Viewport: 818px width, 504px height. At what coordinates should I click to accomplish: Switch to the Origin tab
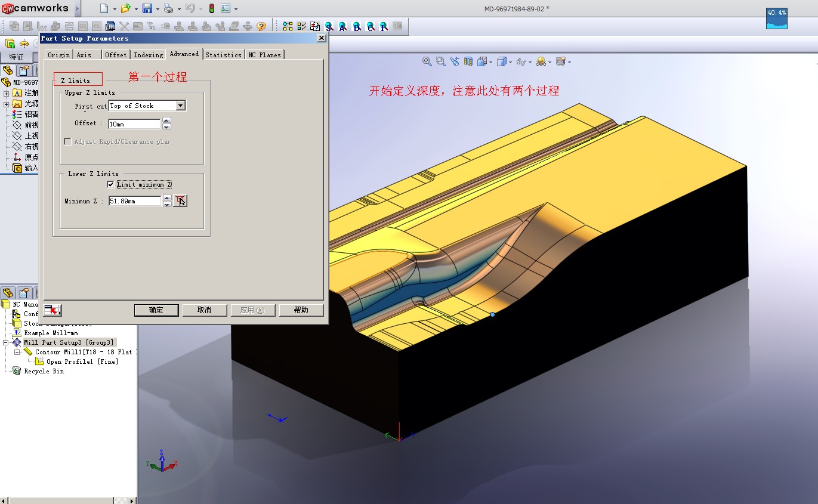coord(58,55)
